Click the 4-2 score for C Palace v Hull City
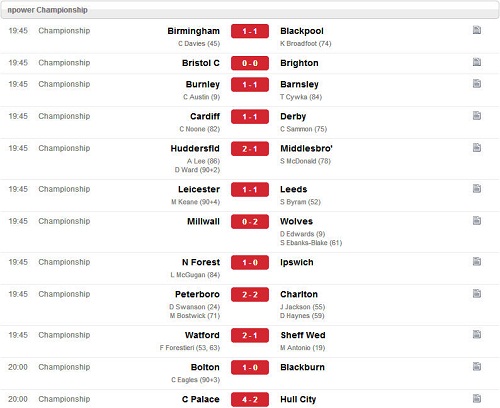Screen dimensions: 500x408 pos(250,399)
